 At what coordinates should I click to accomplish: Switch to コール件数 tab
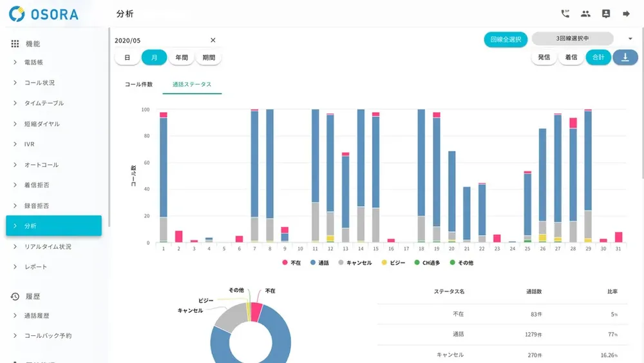tap(138, 84)
